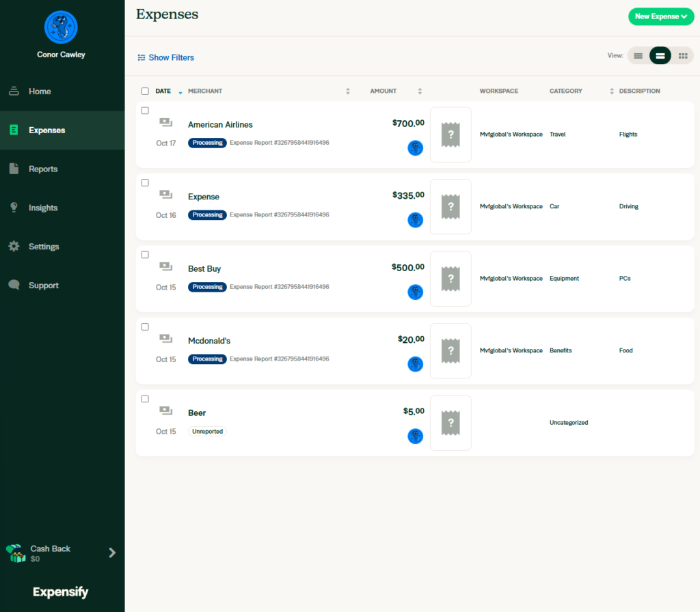Click the Support chat bubble icon
Image resolution: width=700 pixels, height=612 pixels.
15,285
